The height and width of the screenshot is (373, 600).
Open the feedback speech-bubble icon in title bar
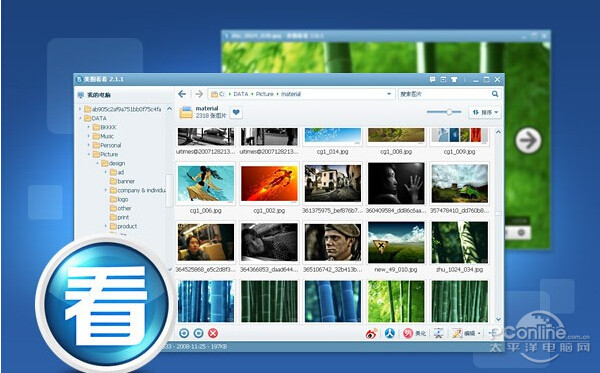432,80
